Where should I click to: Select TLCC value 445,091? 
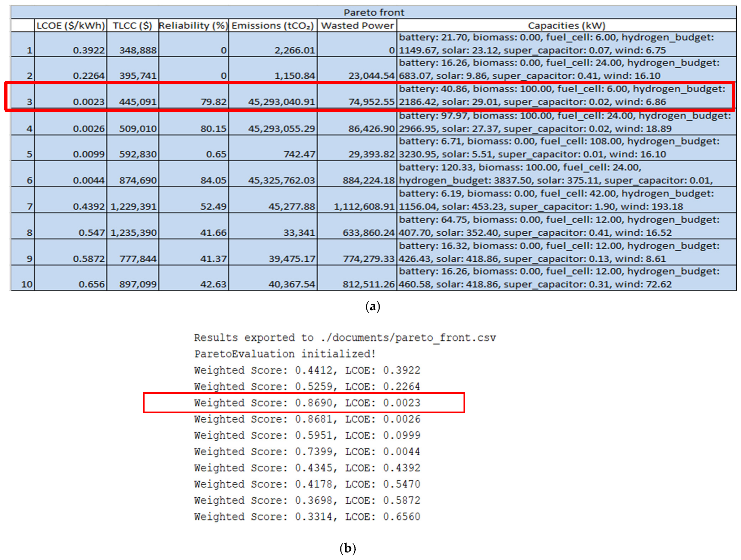(x=132, y=96)
